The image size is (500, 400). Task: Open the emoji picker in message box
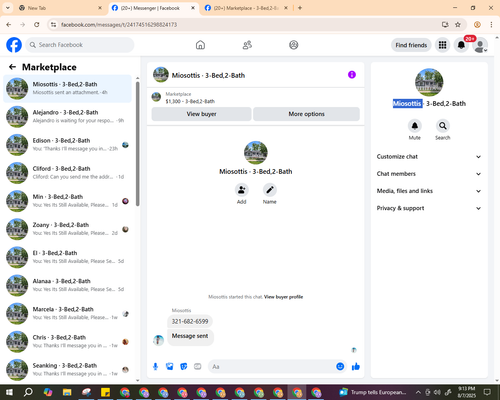click(x=340, y=367)
